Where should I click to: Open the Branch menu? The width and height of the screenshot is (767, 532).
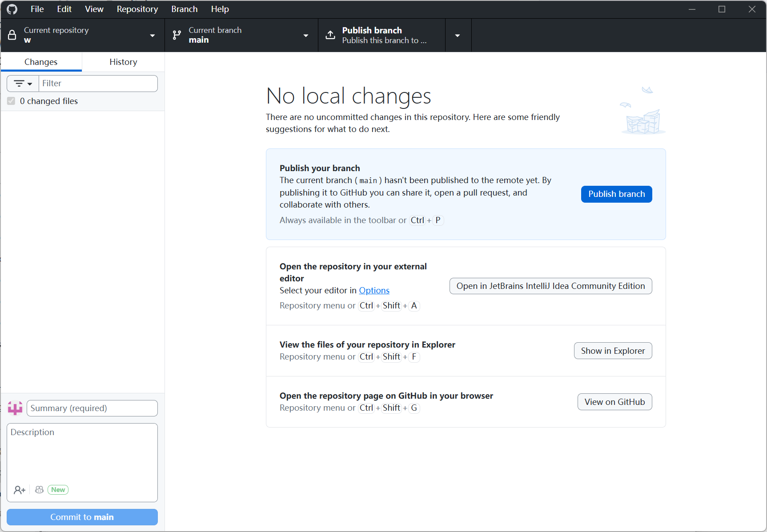click(x=185, y=9)
